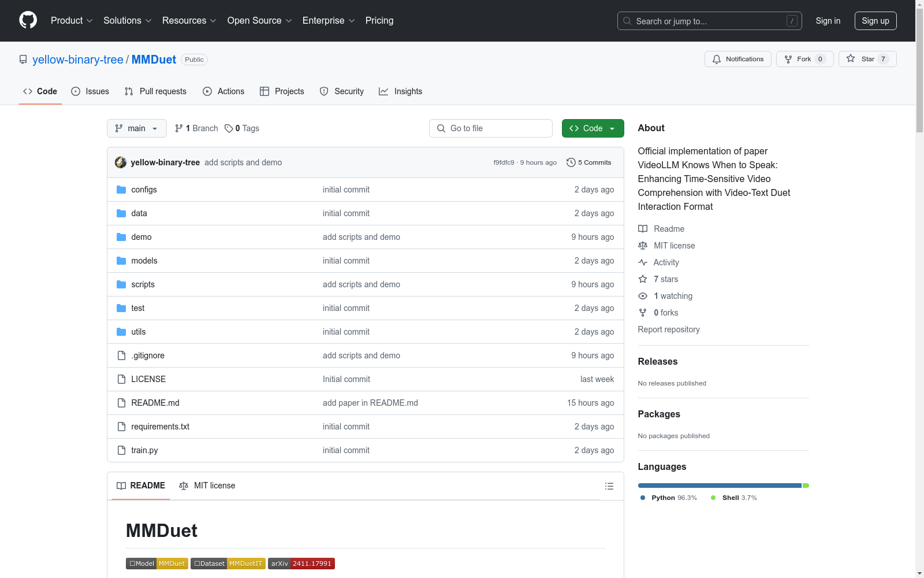Open the MMDuet repository title link
924x578 pixels.
tap(154, 60)
